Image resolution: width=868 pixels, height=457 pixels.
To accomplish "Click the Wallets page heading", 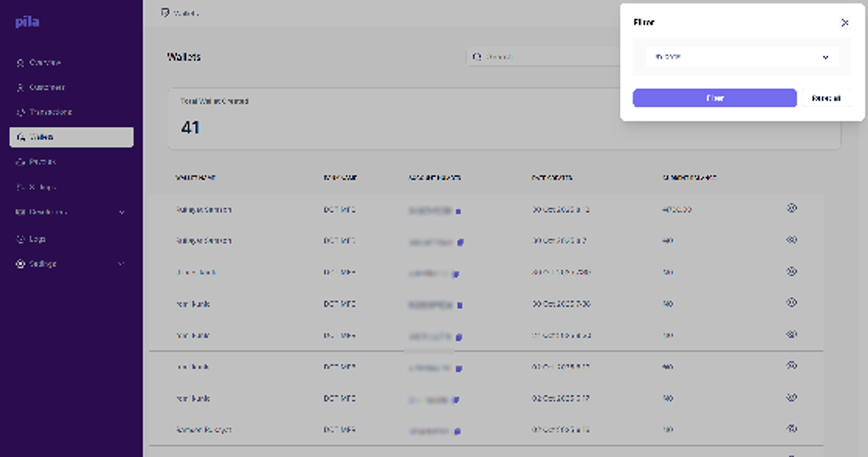I will pos(184,57).
